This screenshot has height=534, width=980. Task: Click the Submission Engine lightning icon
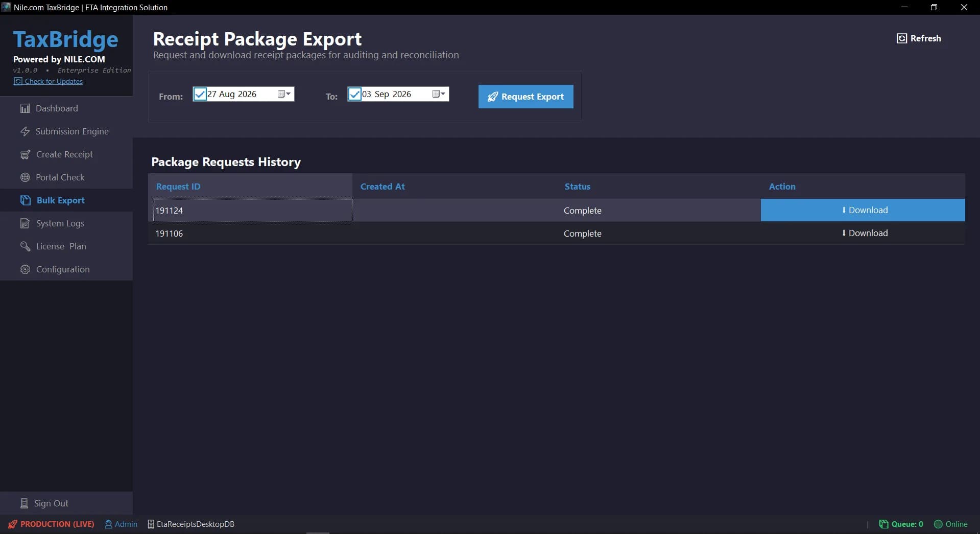pyautogui.click(x=25, y=131)
